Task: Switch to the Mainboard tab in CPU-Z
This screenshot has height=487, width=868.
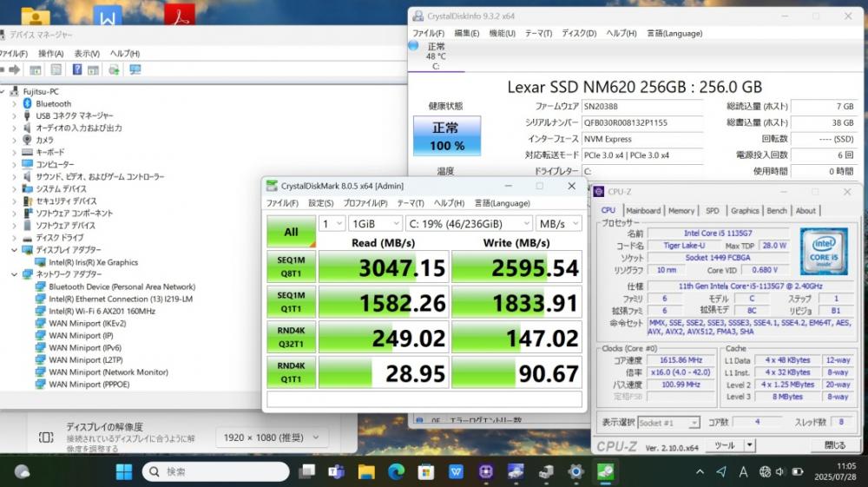Action: [x=643, y=210]
